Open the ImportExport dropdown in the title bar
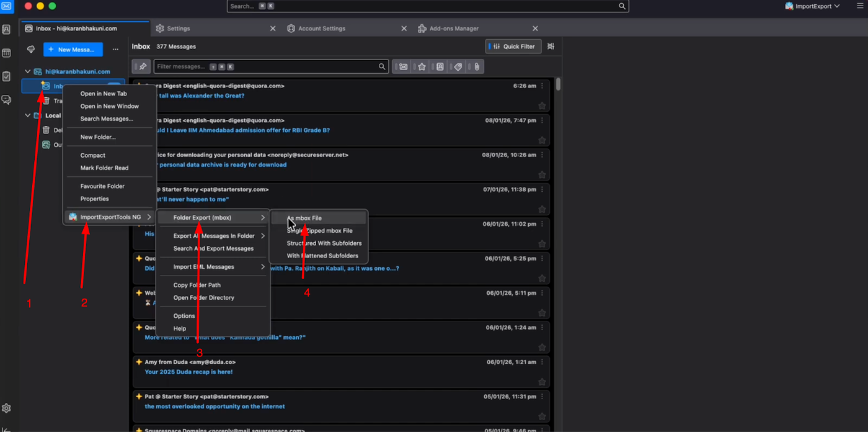Viewport: 868px width, 432px height. pyautogui.click(x=812, y=6)
